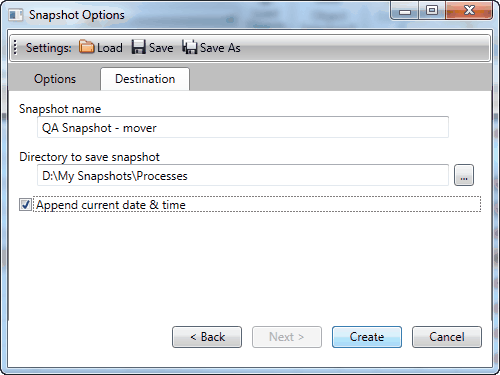
Task: Focus the Directory to save snapshot field
Action: (243, 175)
